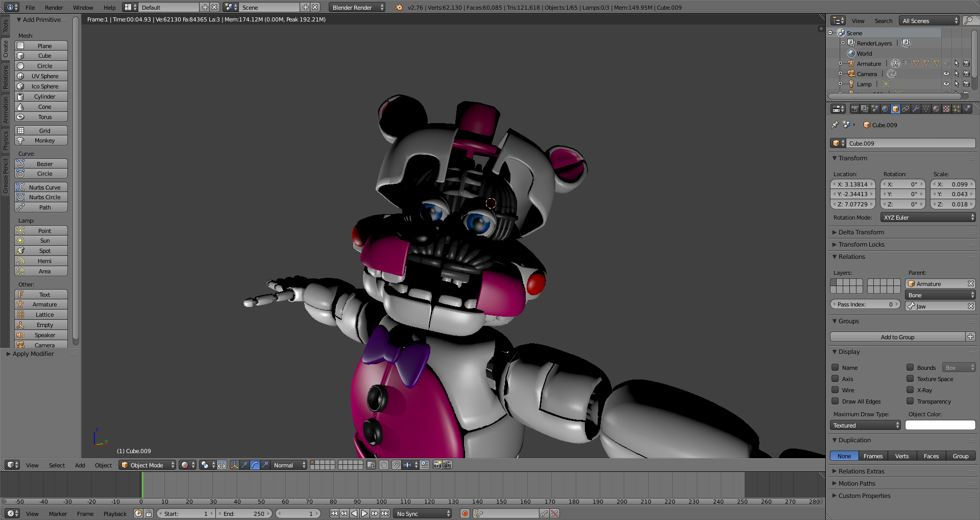Click the Object Color white swatch

point(940,425)
